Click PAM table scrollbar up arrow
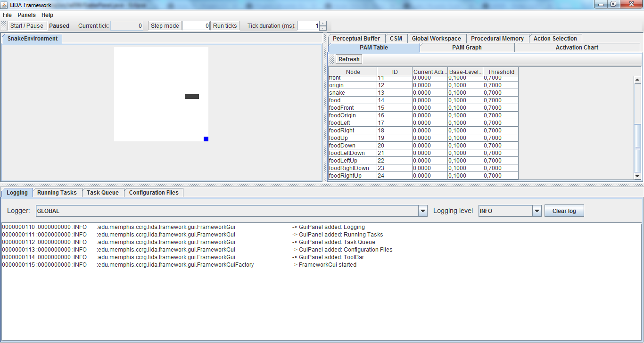The image size is (644, 343). coord(637,80)
